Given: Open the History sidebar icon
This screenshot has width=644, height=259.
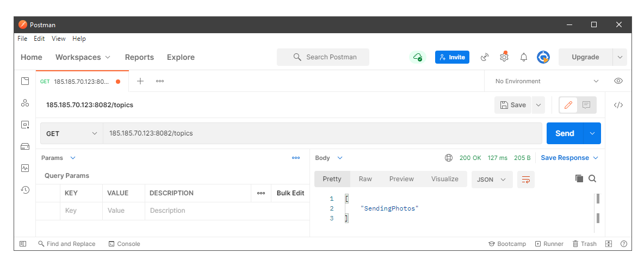Looking at the screenshot, I should [24, 190].
